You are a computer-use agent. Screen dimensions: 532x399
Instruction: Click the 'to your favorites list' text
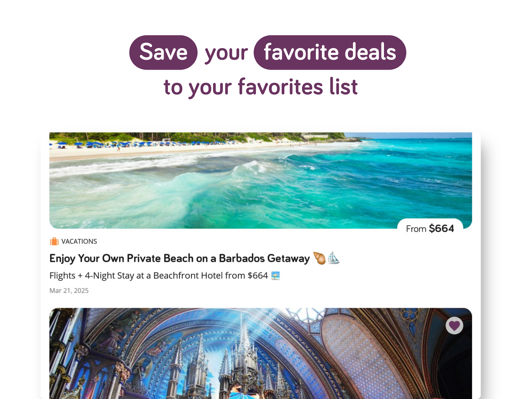click(260, 87)
